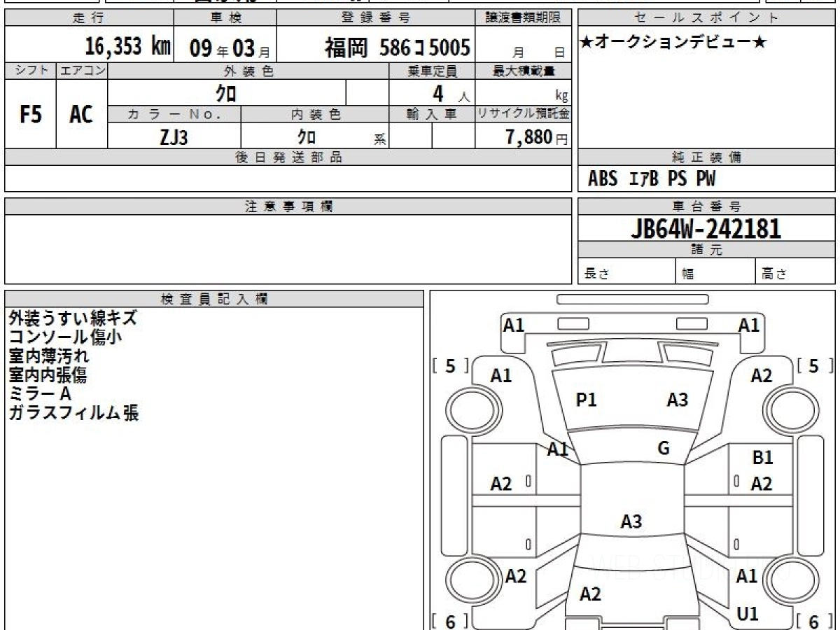840x630 pixels.
Task: Click the クロ value under 外装色
Action: 226,93
